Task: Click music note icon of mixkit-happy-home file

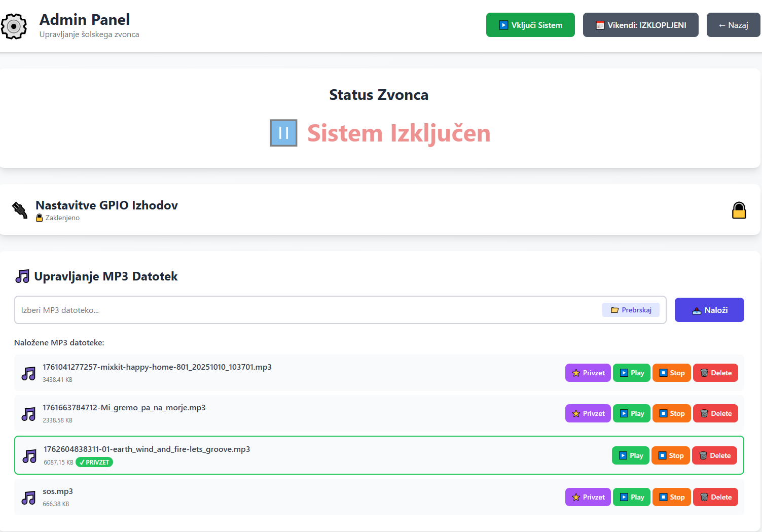Action: (29, 373)
